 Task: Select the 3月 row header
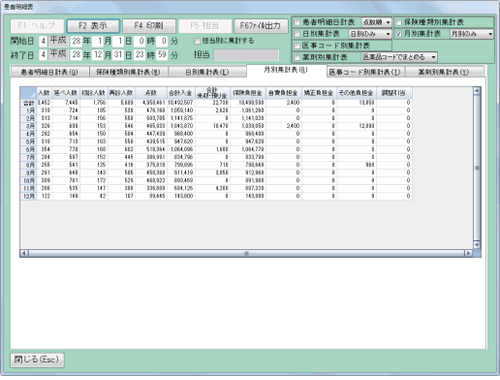click(x=28, y=126)
